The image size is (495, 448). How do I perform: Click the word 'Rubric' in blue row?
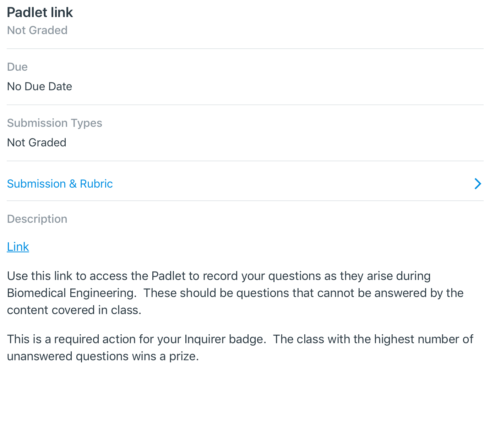[96, 184]
